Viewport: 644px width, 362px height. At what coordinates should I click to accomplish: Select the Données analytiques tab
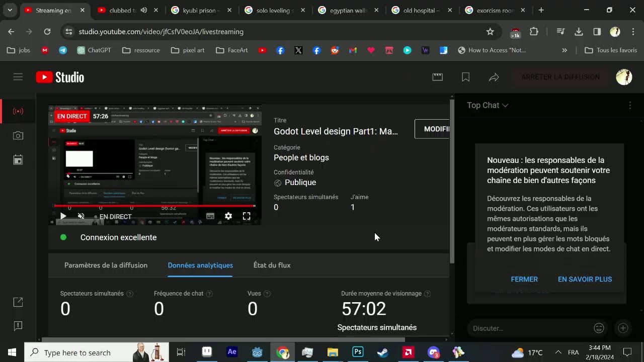pyautogui.click(x=200, y=265)
